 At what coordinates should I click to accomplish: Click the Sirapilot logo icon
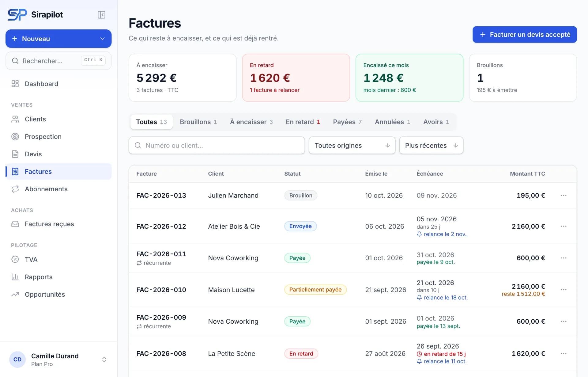[x=17, y=15]
